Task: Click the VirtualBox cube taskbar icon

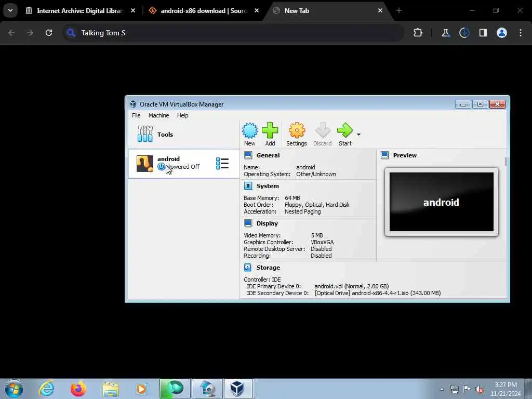Action: pyautogui.click(x=237, y=389)
